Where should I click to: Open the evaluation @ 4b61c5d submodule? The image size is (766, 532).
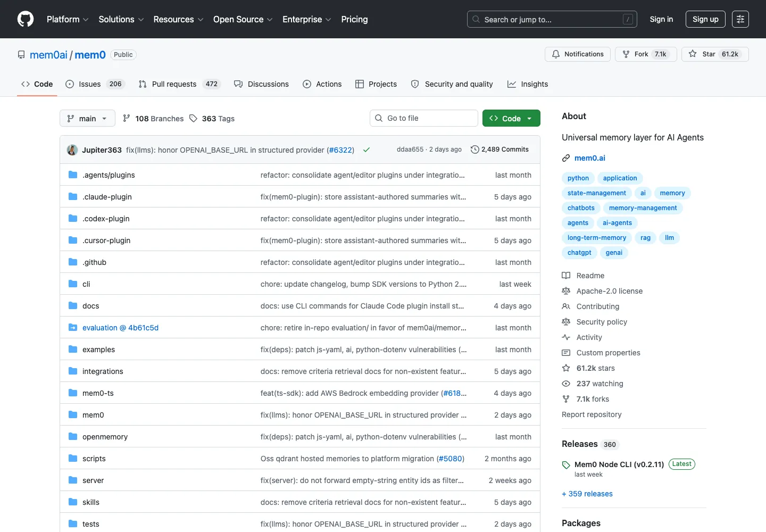120,328
